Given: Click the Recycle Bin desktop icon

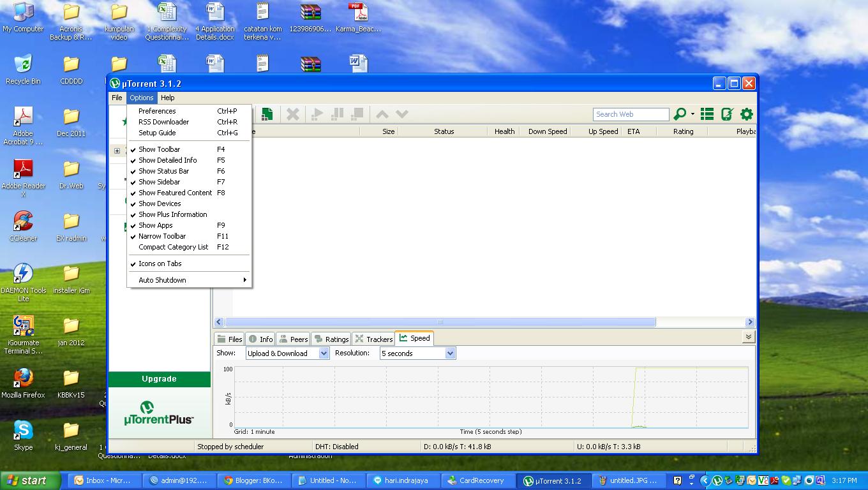Looking at the screenshot, I should click(23, 70).
